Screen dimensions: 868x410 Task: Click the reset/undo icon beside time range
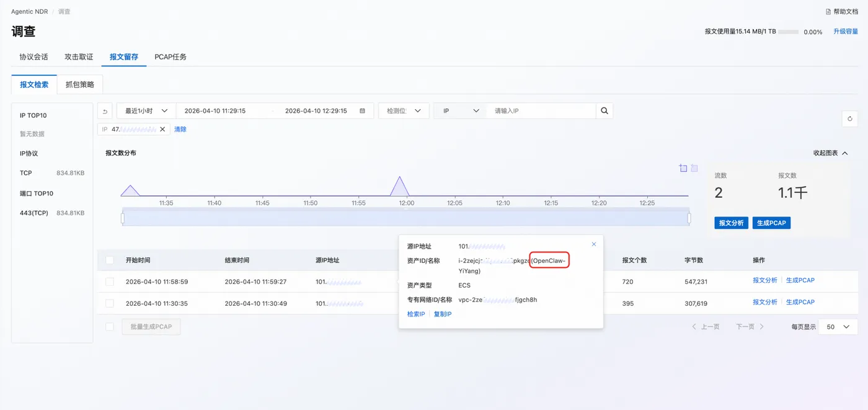click(105, 111)
